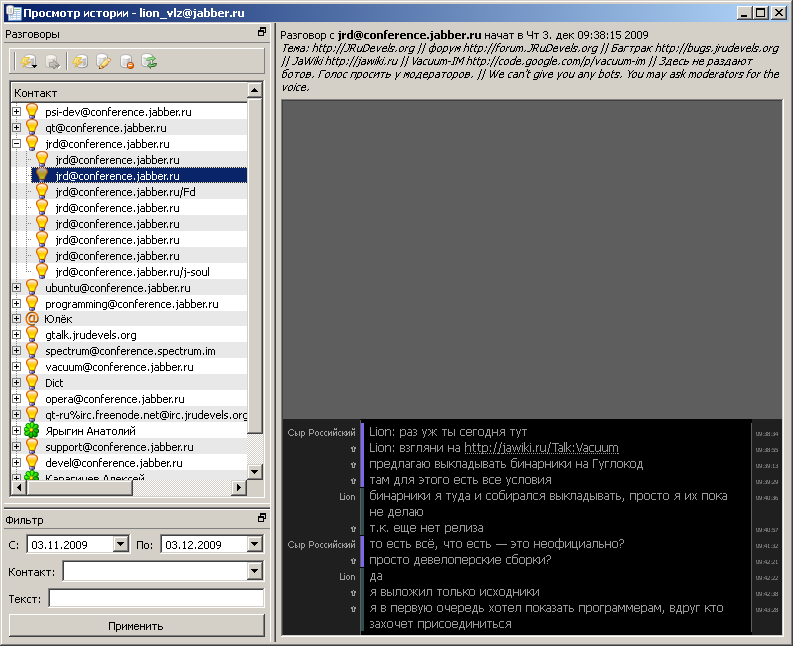Click the lightning database icon with dropdown arrow
Image resolution: width=793 pixels, height=646 pixels.
27,62
